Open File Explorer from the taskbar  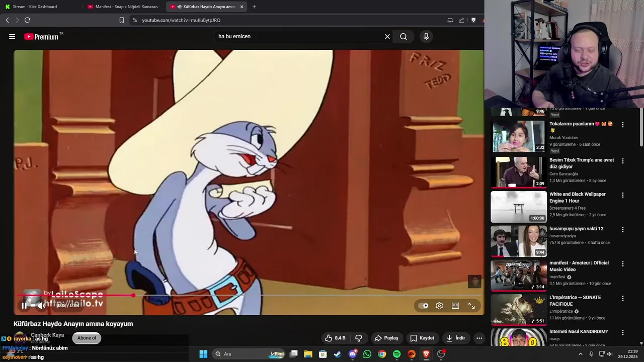pyautogui.click(x=308, y=354)
